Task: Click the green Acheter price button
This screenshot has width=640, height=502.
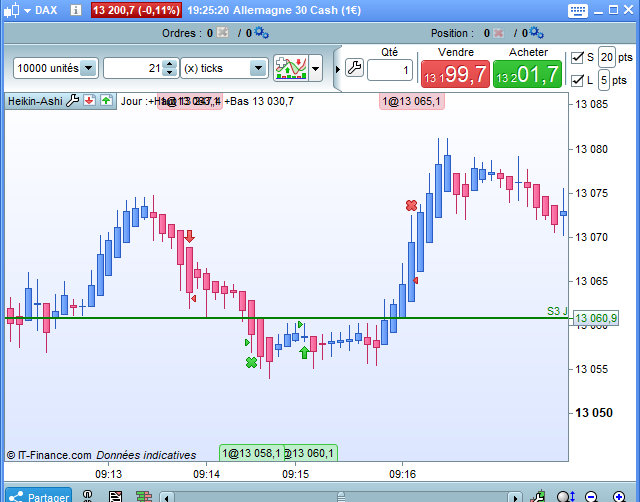Action: point(527,74)
